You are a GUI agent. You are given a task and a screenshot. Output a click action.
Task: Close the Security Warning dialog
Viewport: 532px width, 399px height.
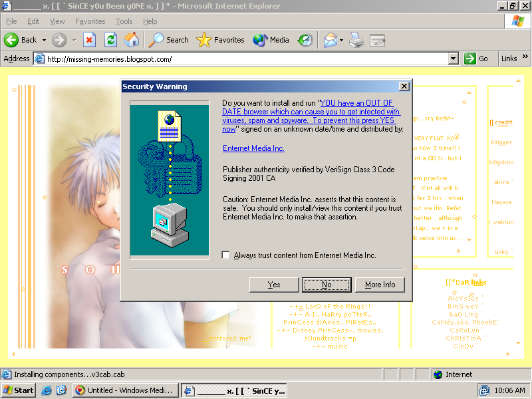tap(404, 86)
